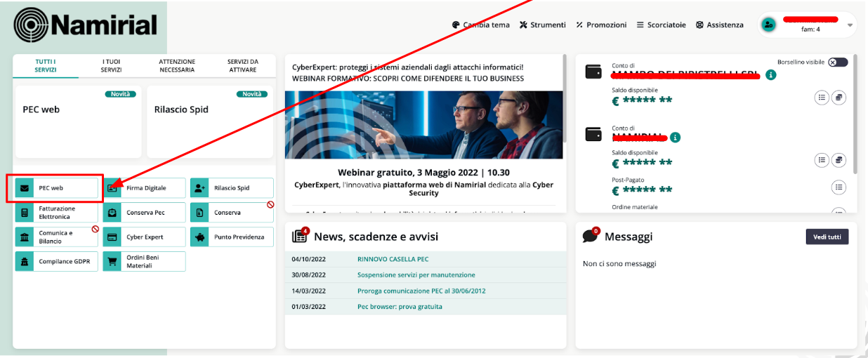Switch to Tutti i servizi tab

[46, 66]
